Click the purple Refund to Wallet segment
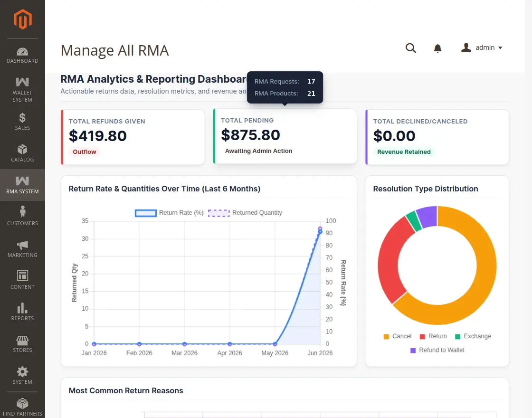The image size is (532, 418). [427, 217]
